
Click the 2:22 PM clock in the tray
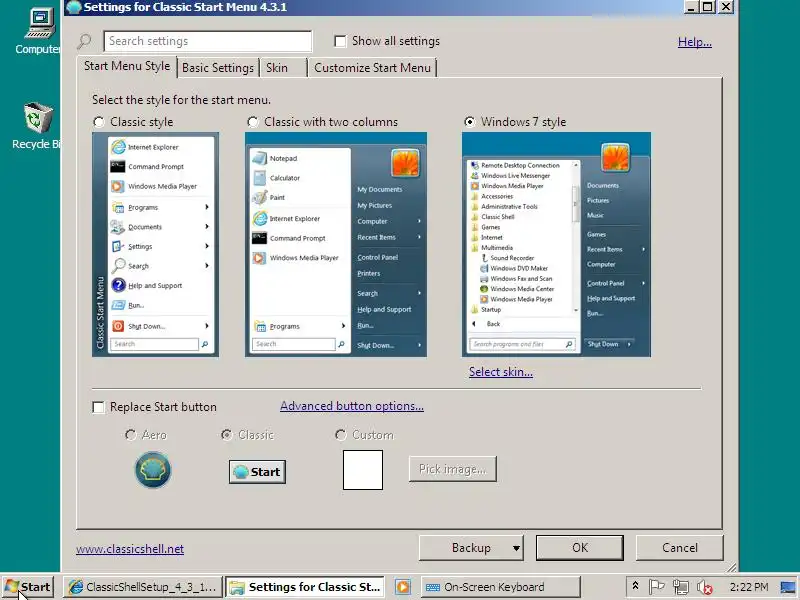point(748,587)
